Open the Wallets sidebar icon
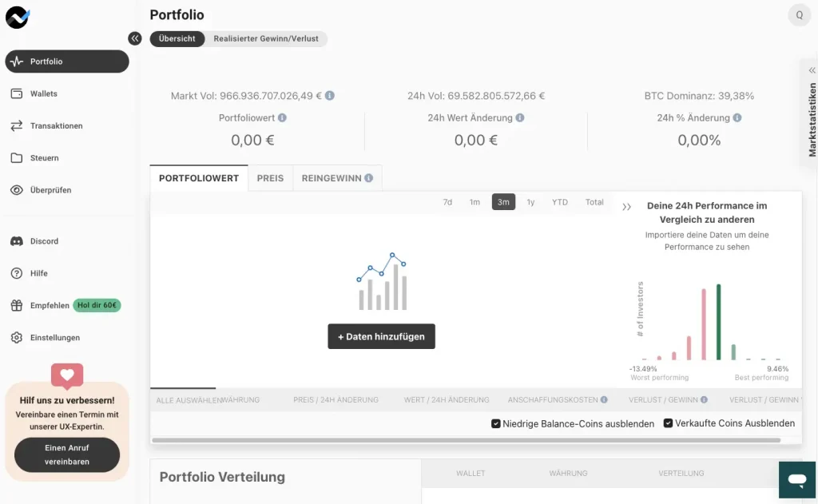 [16, 93]
